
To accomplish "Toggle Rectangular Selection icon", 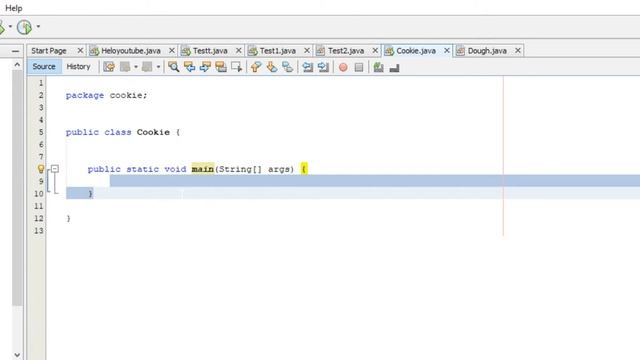I will (x=236, y=67).
